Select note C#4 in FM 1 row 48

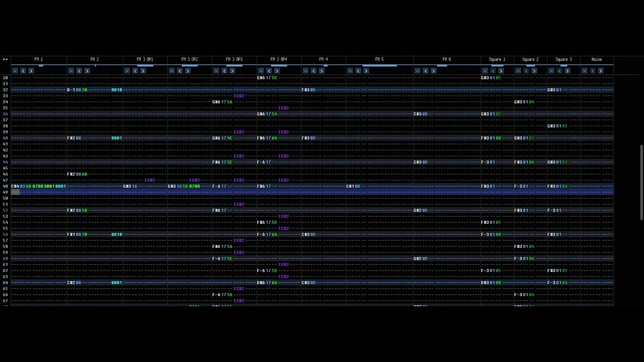coord(15,187)
